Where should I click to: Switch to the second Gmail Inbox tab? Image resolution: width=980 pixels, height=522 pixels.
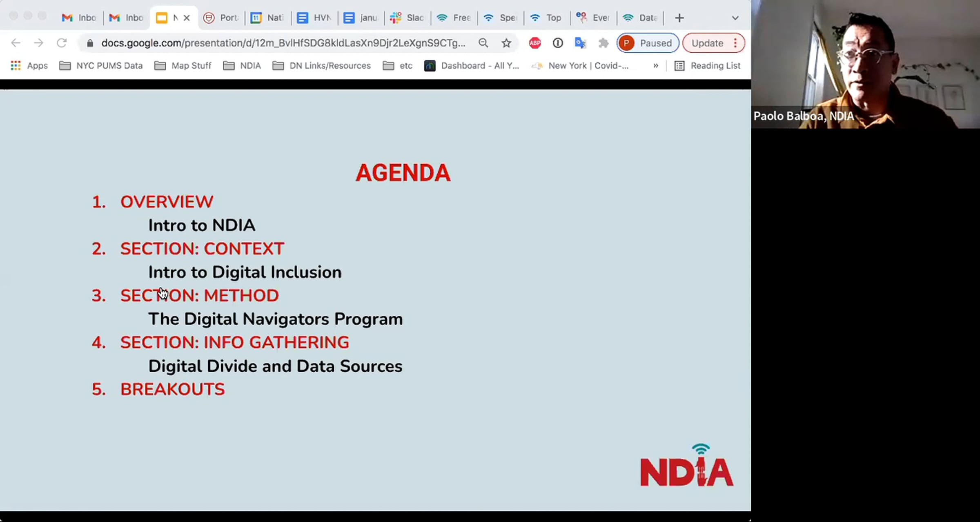126,18
